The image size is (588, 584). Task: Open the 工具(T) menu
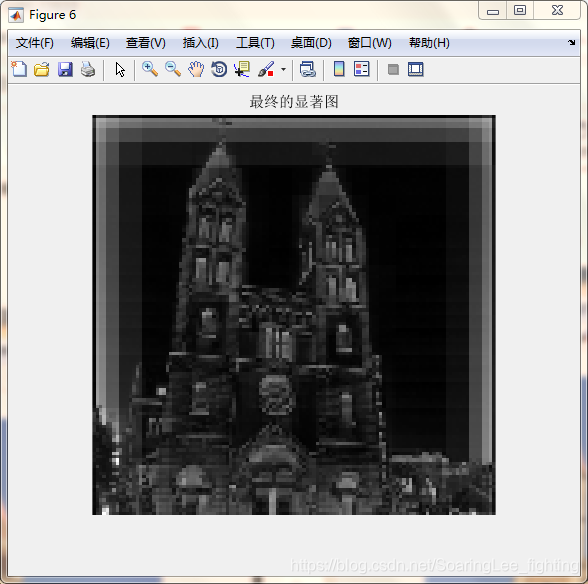[x=255, y=43]
